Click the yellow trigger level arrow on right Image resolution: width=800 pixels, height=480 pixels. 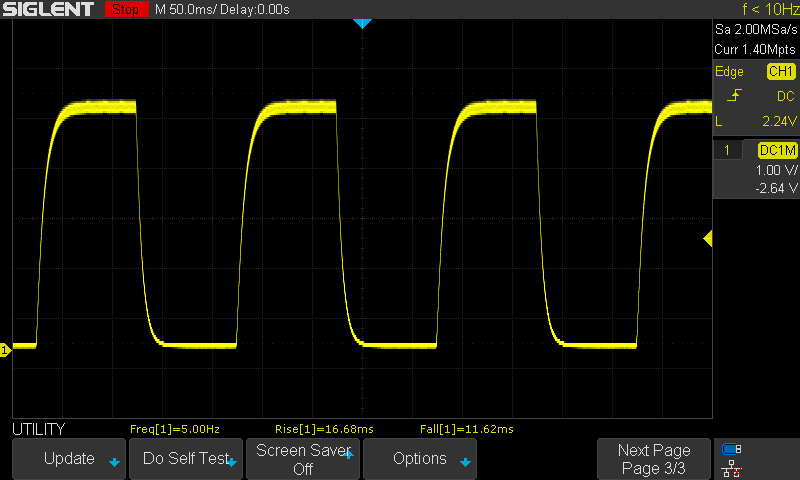click(x=707, y=238)
